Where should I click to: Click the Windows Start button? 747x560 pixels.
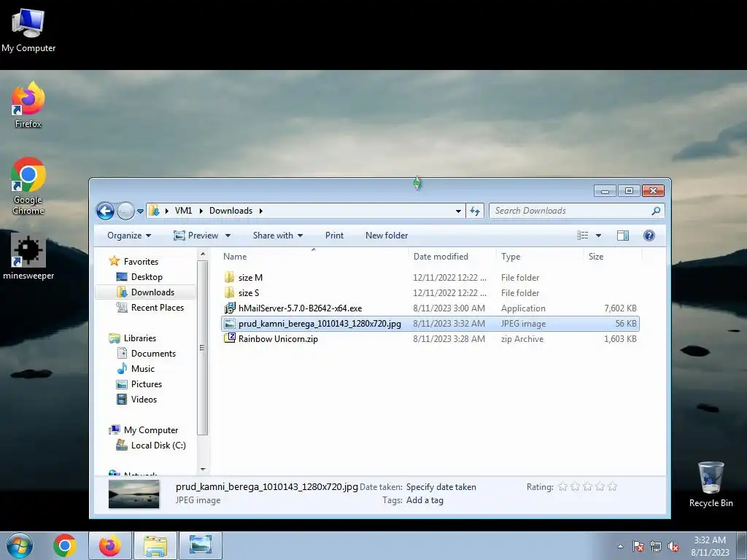coord(20,545)
